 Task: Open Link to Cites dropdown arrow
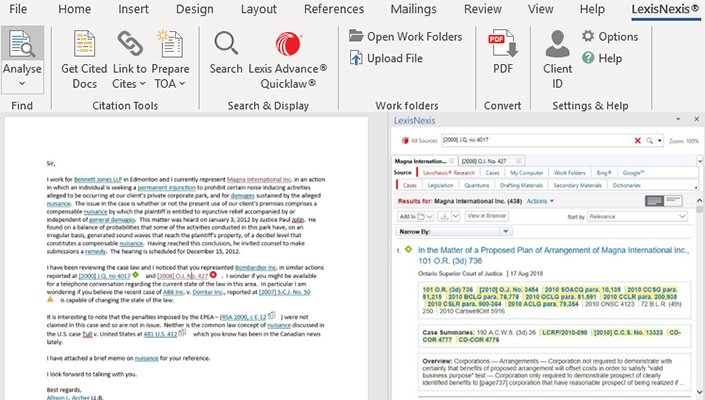click(143, 84)
